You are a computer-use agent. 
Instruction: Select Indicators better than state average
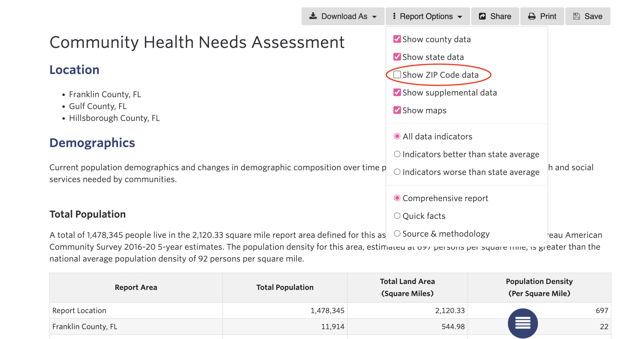click(x=397, y=154)
